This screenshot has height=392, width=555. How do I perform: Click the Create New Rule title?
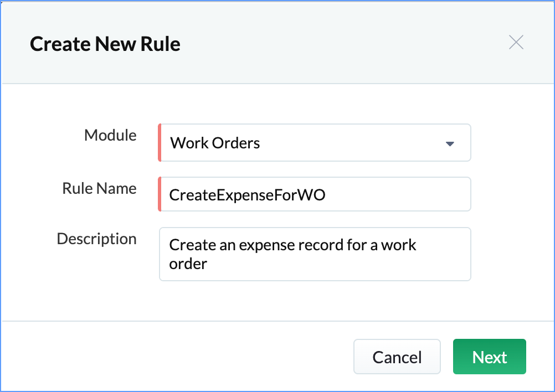[x=105, y=44]
